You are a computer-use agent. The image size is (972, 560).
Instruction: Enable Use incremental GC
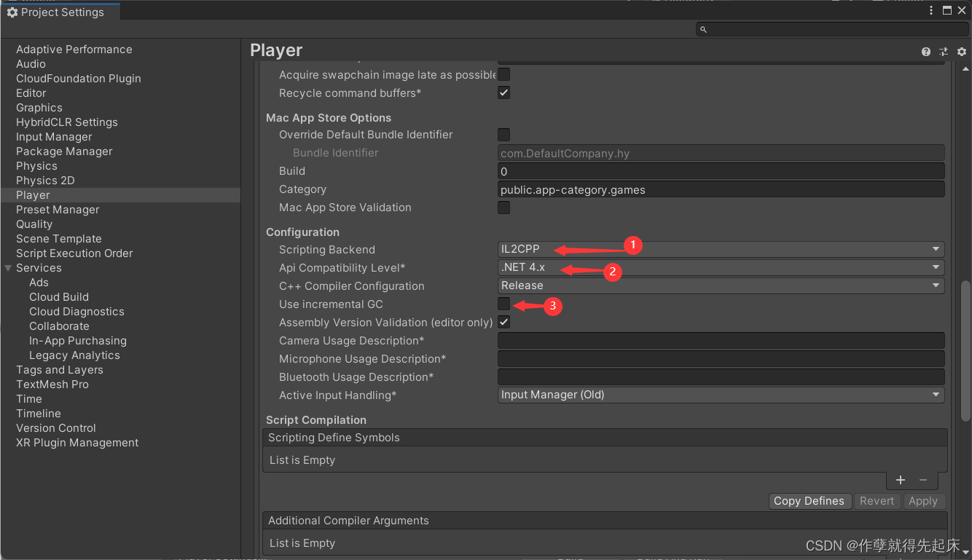[x=503, y=304]
